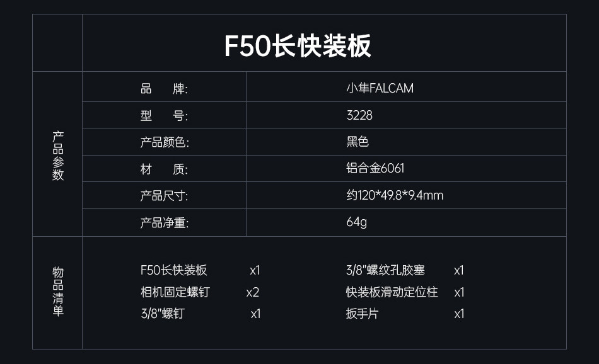The image size is (599, 364).
Task: Click the 小隼FALCAM brand value
Action: coord(380,89)
